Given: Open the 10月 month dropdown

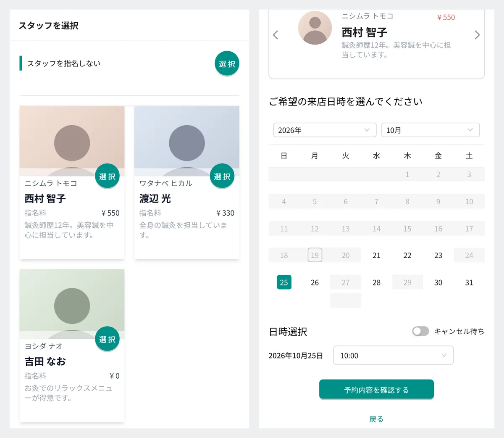Looking at the screenshot, I should [430, 130].
